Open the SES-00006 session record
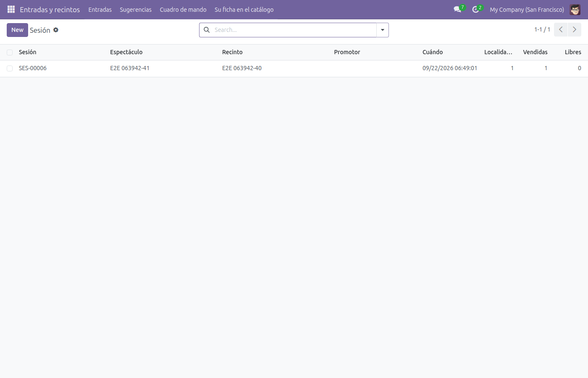The height and width of the screenshot is (378, 588). point(33,68)
